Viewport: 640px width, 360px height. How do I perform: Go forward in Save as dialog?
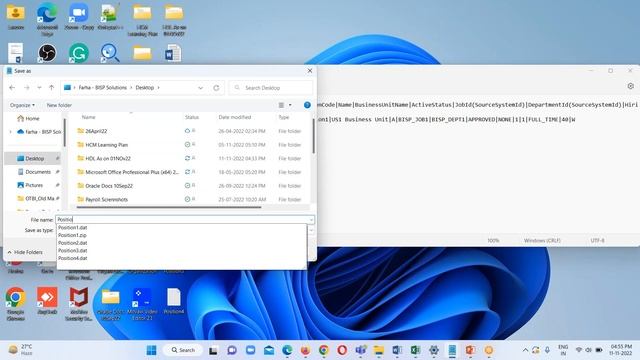point(27,88)
